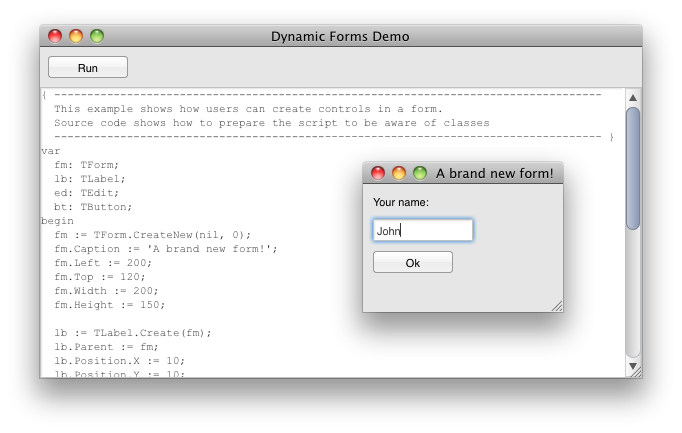682x433 pixels.
Task: Click the code editor's scroll down arrow
Action: pos(632,367)
